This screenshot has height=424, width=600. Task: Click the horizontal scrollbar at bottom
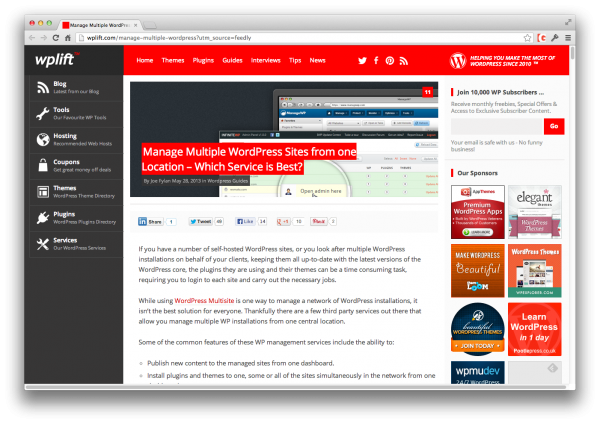(x=295, y=387)
